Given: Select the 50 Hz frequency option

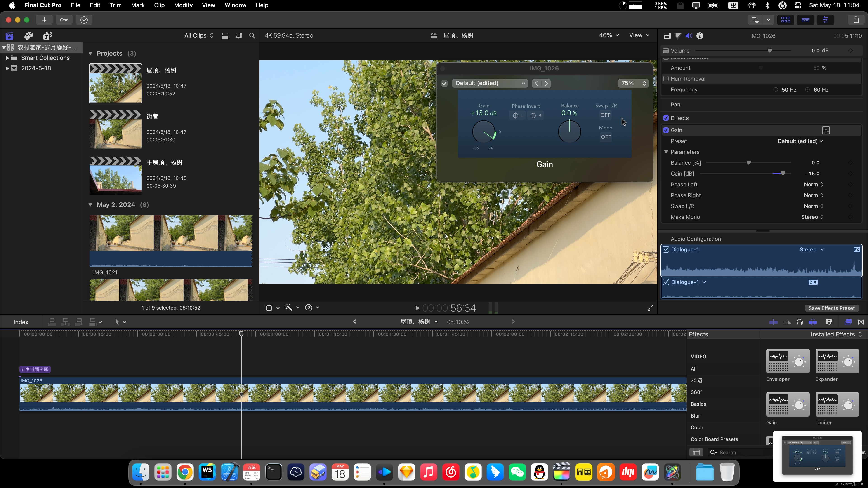Looking at the screenshot, I should (x=776, y=90).
